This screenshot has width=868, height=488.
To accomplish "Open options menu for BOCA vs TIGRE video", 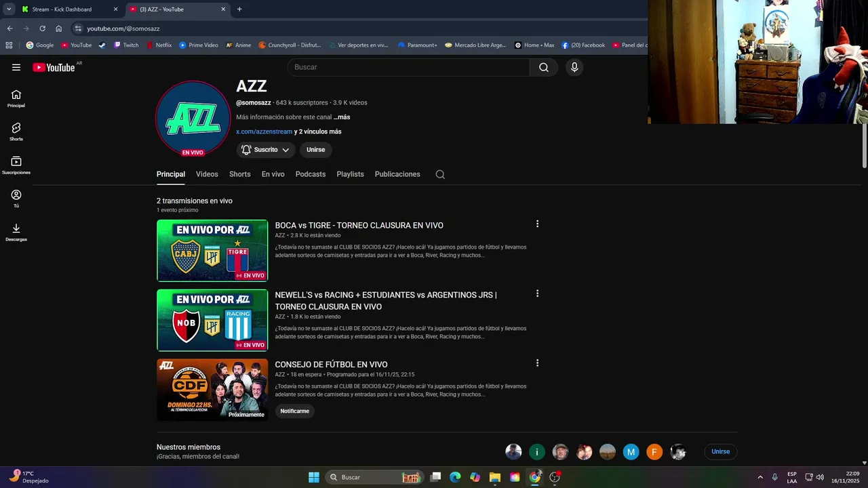I will 537,224.
